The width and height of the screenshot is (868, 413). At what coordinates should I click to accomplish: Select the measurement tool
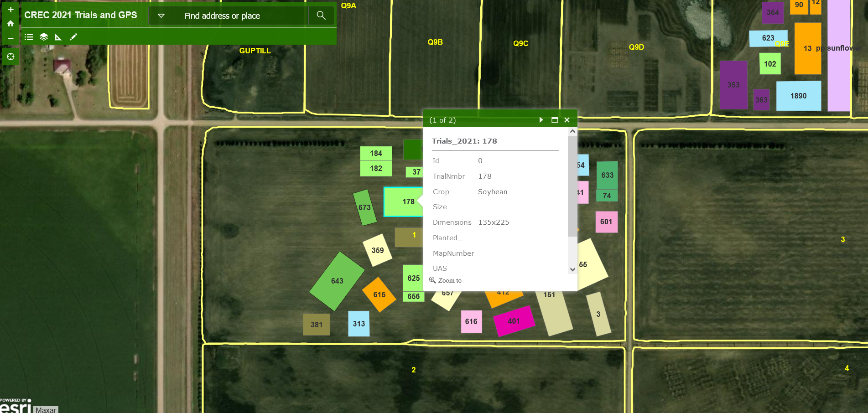(58, 37)
